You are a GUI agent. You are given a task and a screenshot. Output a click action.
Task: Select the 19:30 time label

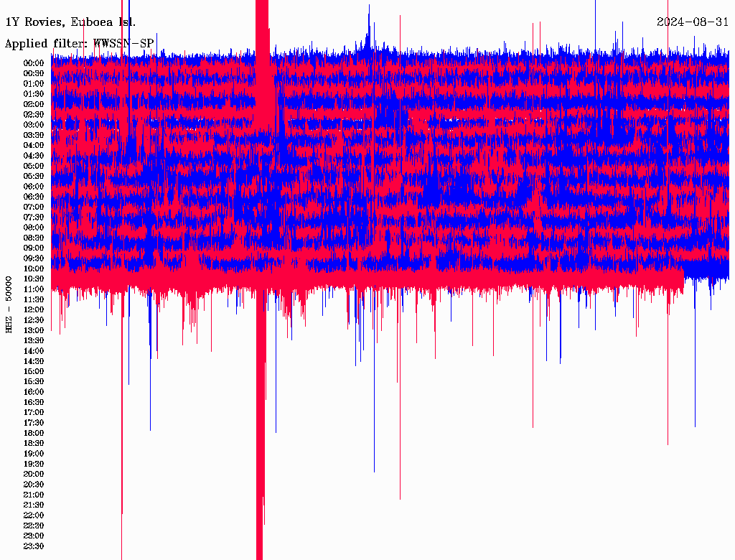coord(34,465)
